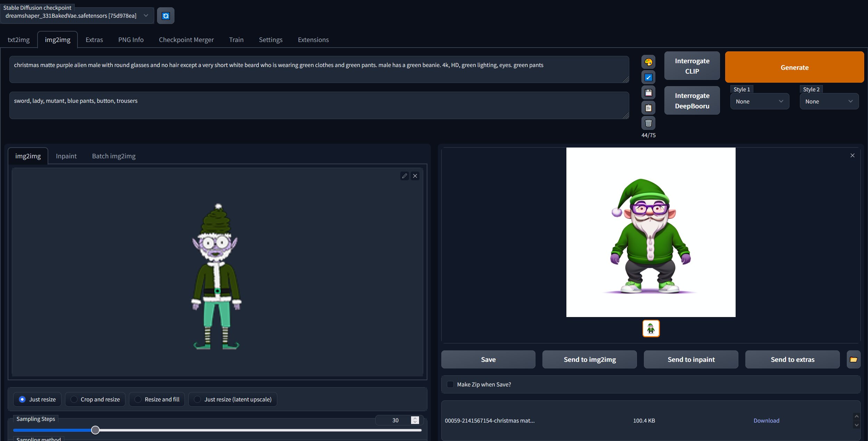The width and height of the screenshot is (868, 441).
Task: Remove the input image with X icon
Action: [415, 176]
